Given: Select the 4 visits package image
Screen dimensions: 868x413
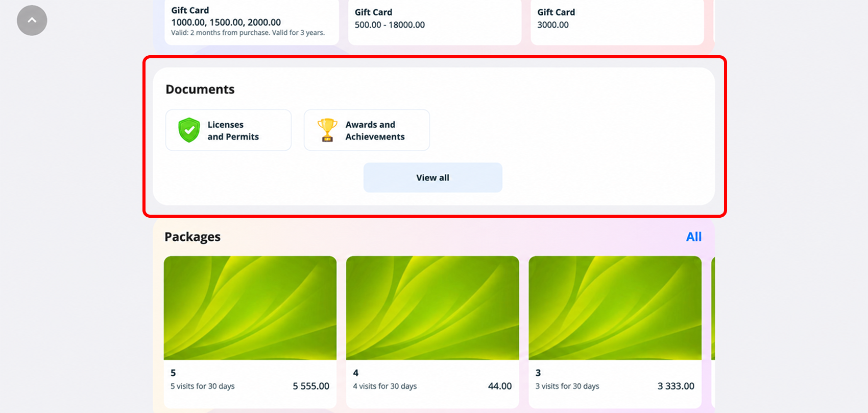Looking at the screenshot, I should coord(432,308).
